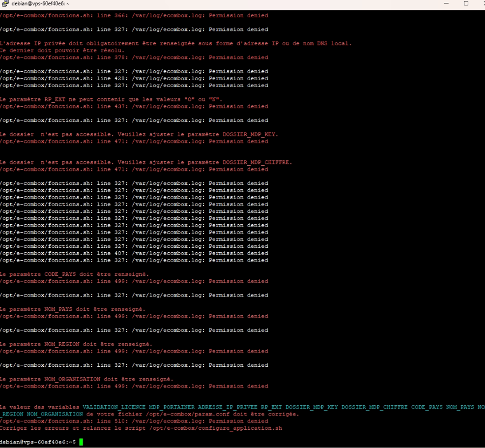This screenshot has height=448, width=485.
Task: Select the "Le paramètre RP_EXT ne peut contenir" message
Action: 111,99
